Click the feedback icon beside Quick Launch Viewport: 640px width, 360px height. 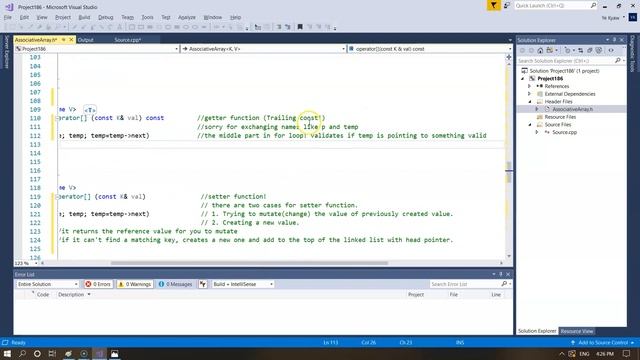click(507, 5)
